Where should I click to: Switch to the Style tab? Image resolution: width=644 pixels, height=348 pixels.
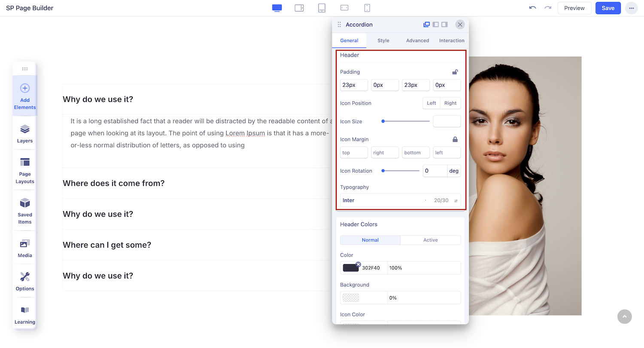tap(383, 40)
